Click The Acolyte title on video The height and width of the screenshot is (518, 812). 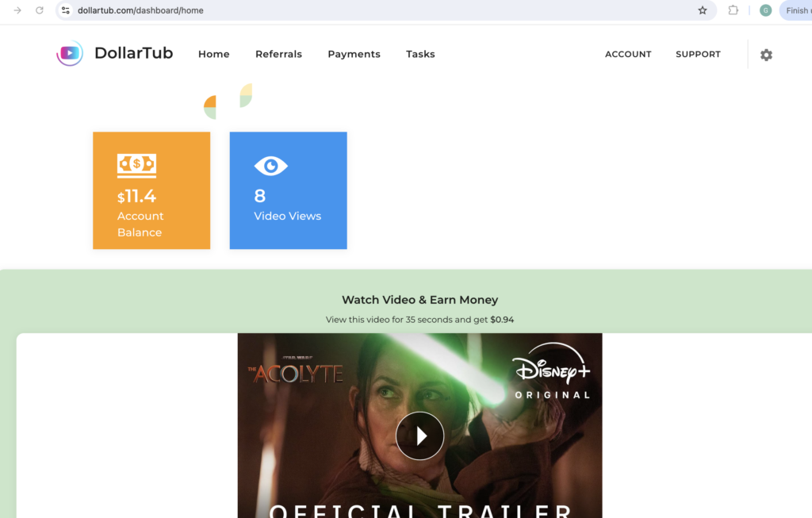296,371
